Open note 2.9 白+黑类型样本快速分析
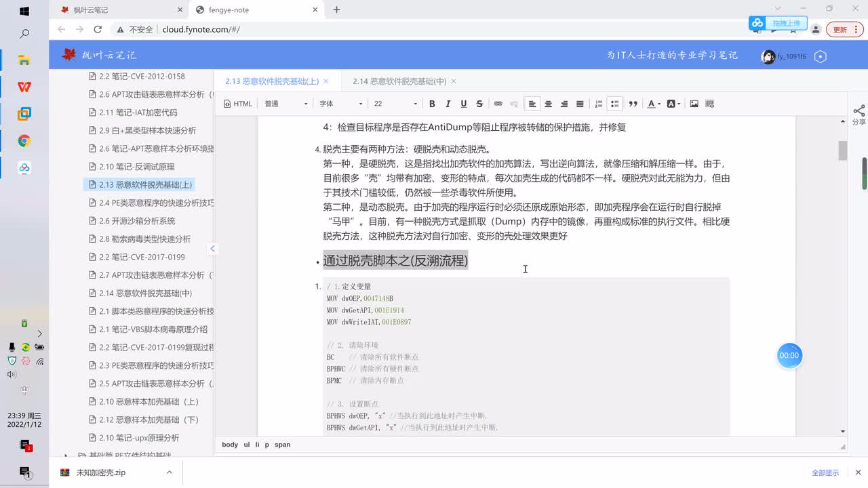868x488 pixels. [x=147, y=130]
